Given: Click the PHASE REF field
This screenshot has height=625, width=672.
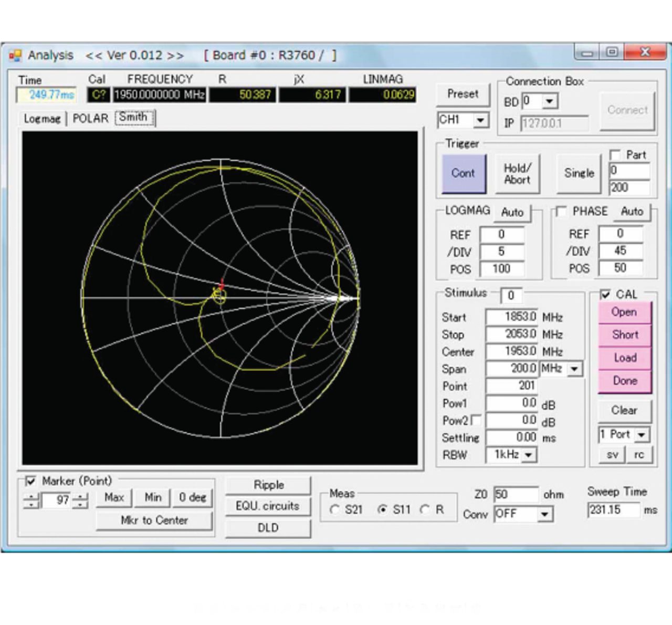Looking at the screenshot, I should tap(621, 234).
